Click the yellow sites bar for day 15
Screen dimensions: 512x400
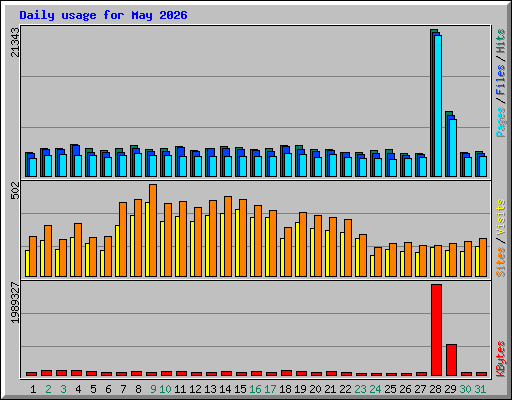[x=237, y=243]
